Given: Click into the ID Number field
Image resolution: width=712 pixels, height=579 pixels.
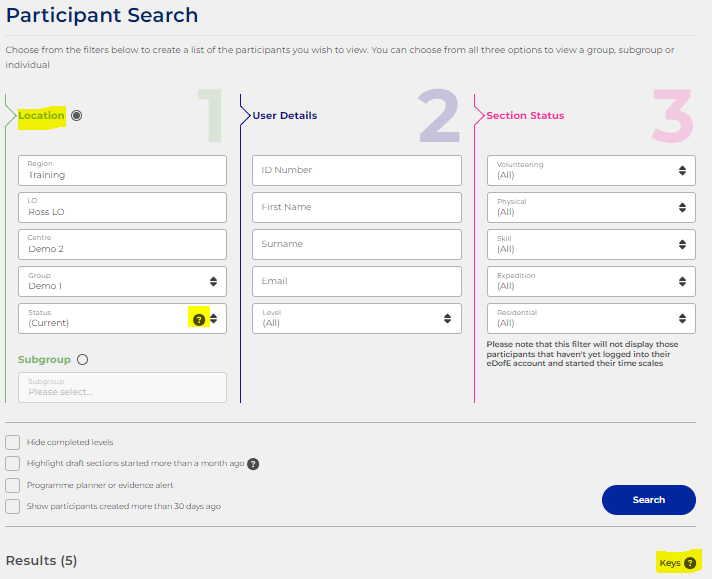Looking at the screenshot, I should click(x=357, y=170).
